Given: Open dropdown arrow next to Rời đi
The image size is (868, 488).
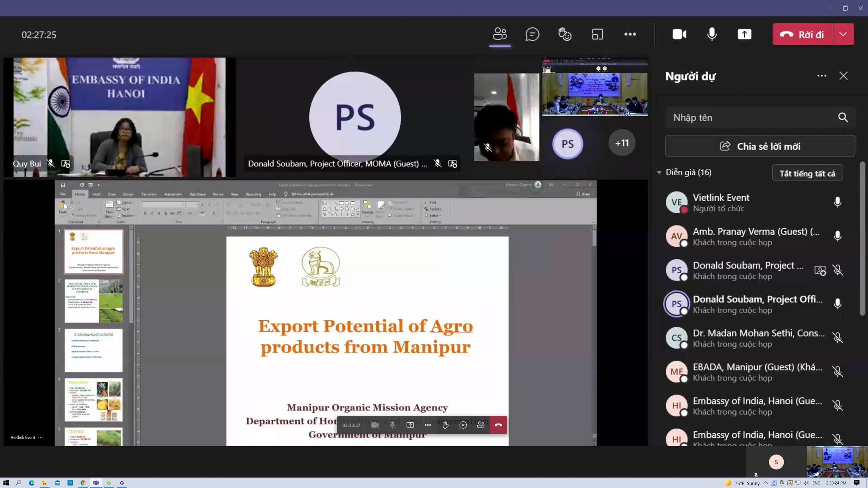Looking at the screenshot, I should click(x=843, y=34).
